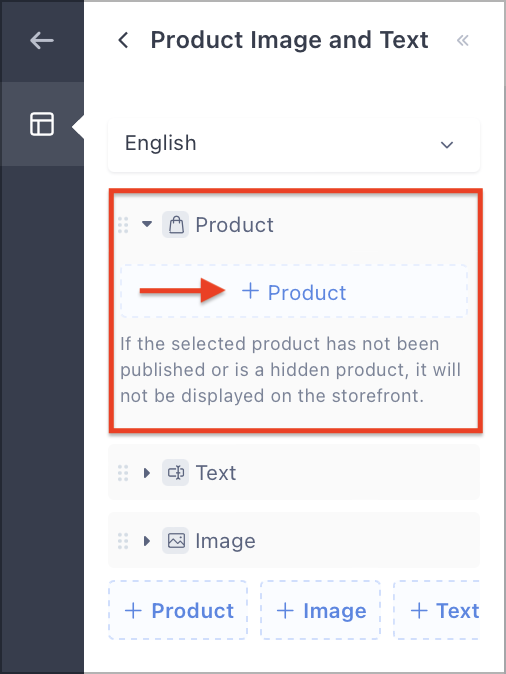Viewport: 506px width, 674px height.
Task: Click the picture icon beside Image
Action: pos(175,540)
